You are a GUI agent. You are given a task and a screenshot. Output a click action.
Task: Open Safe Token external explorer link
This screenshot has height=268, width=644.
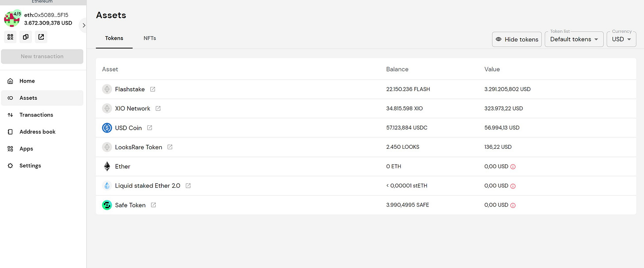[x=153, y=205]
